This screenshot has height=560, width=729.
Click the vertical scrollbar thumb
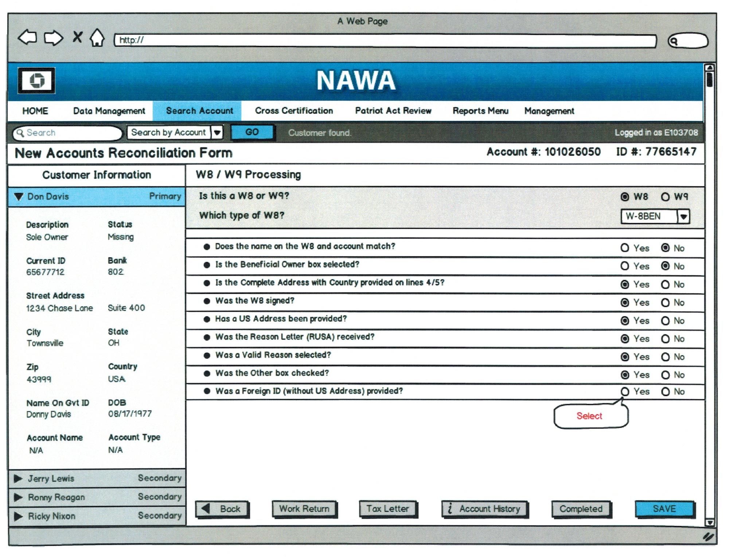(x=709, y=79)
